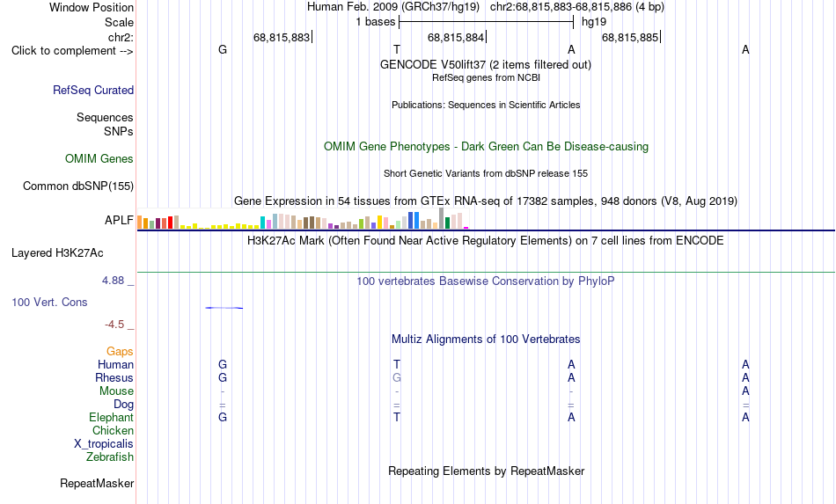Click 'RefSeq genes from NCBI' title
Image resolution: width=836 pixels, height=504 pixels.
[486, 77]
